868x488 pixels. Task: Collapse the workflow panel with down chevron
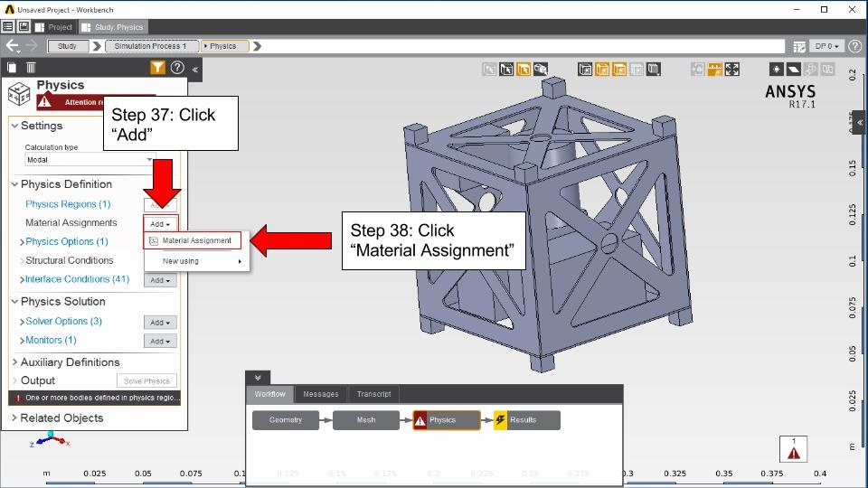click(258, 378)
